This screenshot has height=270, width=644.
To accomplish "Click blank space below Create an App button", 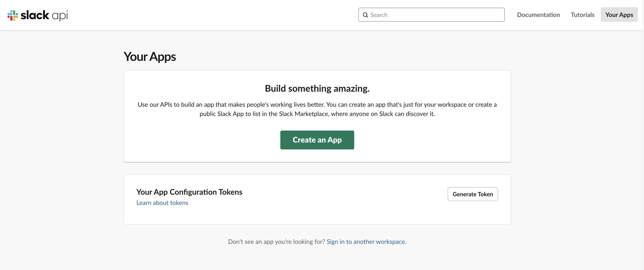I will point(317,156).
